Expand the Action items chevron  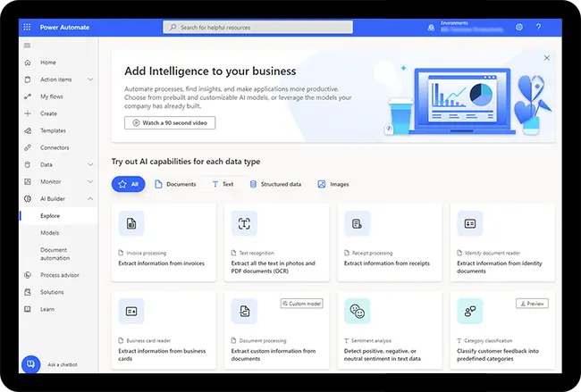[x=90, y=79]
